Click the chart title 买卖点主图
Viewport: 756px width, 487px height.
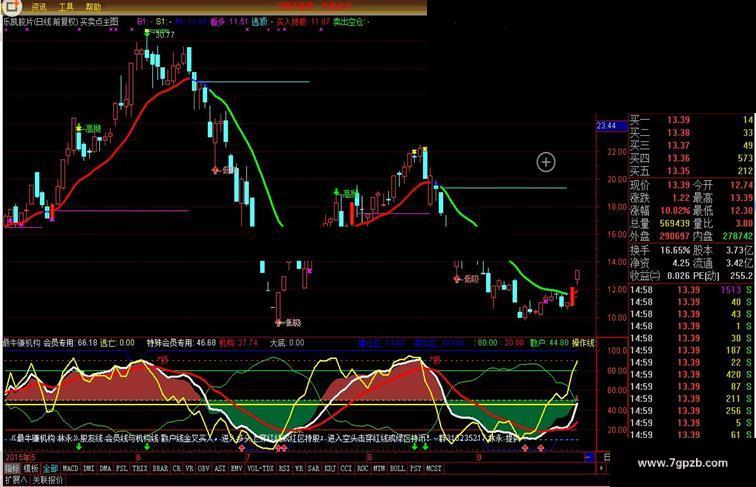click(99, 22)
